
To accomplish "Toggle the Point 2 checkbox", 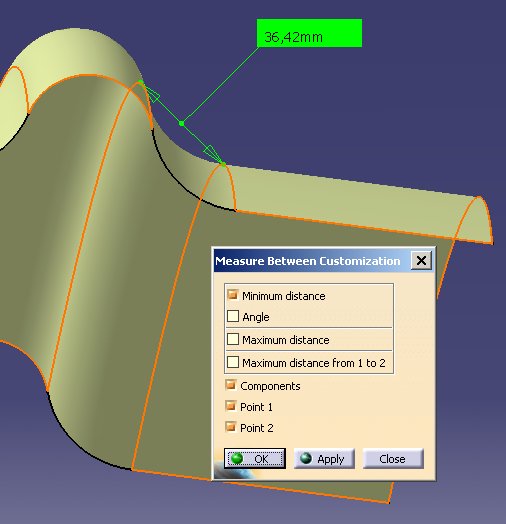I will pyautogui.click(x=231, y=427).
